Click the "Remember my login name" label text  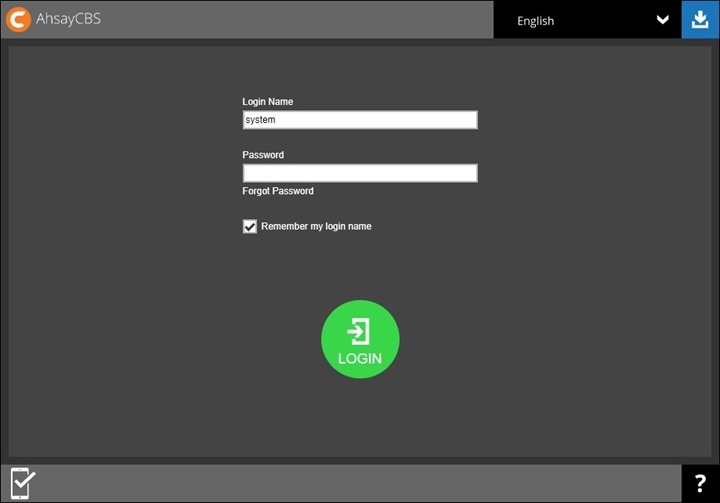[x=316, y=227]
